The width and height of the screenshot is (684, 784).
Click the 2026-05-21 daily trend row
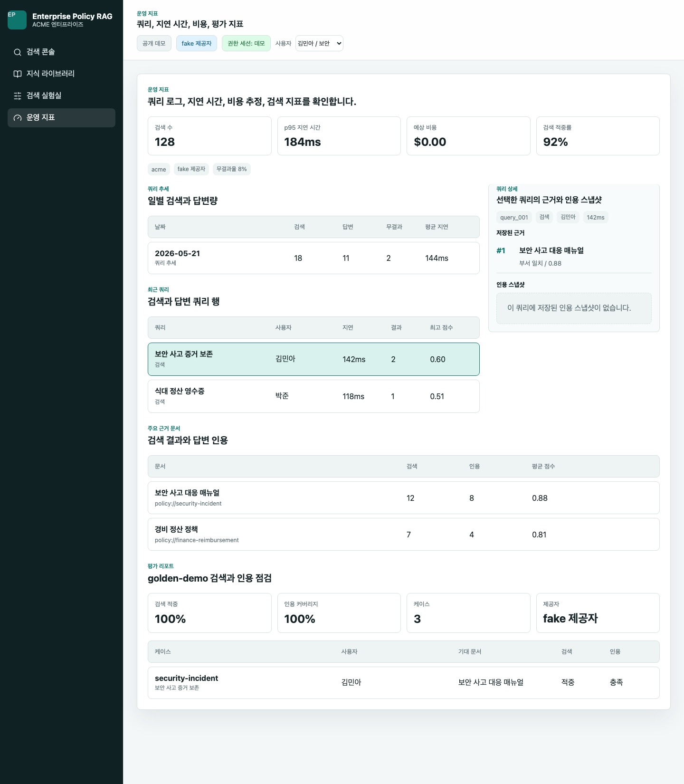pyautogui.click(x=313, y=258)
